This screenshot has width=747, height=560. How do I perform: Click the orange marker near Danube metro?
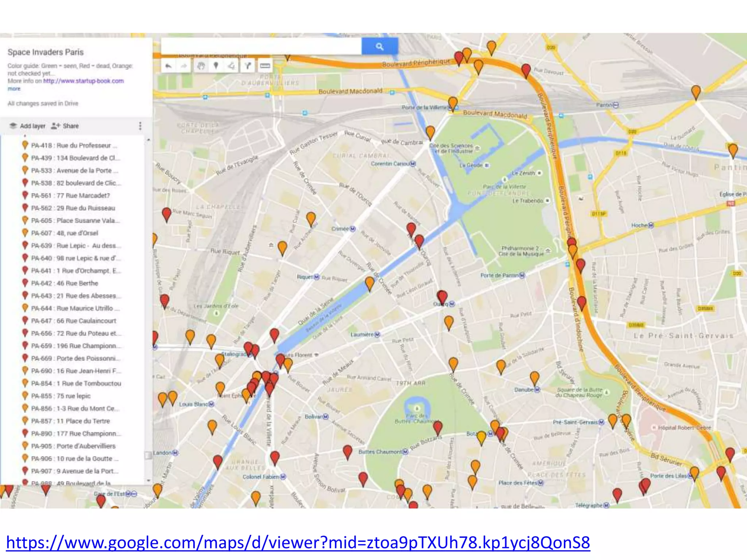tap(534, 378)
